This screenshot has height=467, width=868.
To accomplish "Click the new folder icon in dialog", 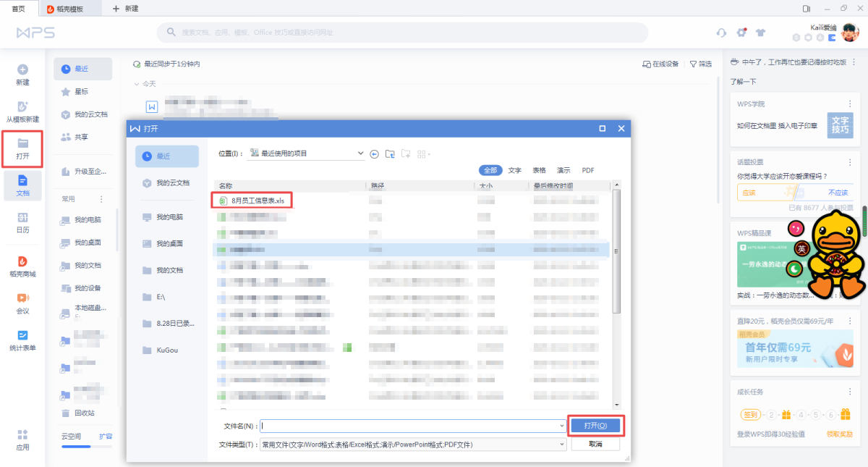I will tap(406, 153).
